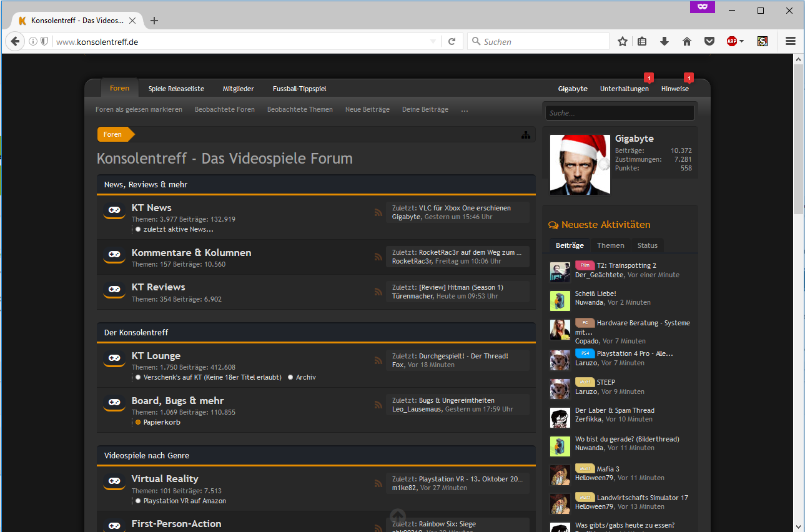
Task: Switch to the Status activity tab
Action: pyautogui.click(x=648, y=245)
